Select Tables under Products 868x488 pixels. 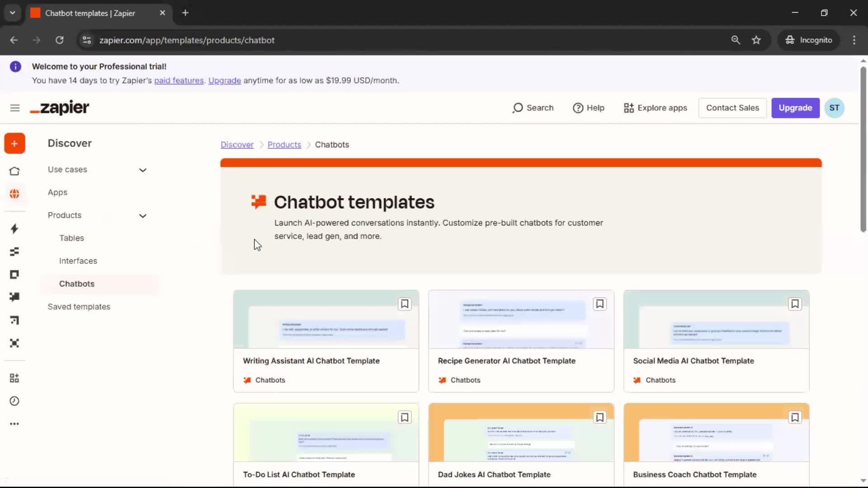pos(71,238)
